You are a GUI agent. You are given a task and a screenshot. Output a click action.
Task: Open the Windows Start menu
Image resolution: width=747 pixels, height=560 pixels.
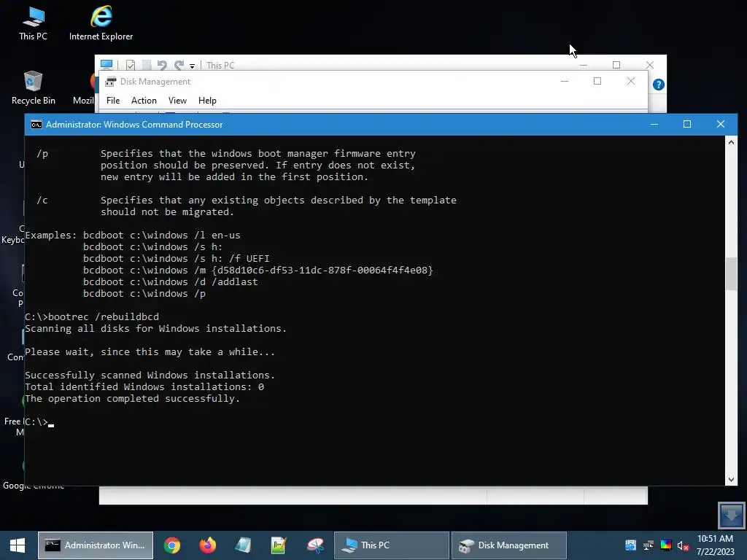18,545
